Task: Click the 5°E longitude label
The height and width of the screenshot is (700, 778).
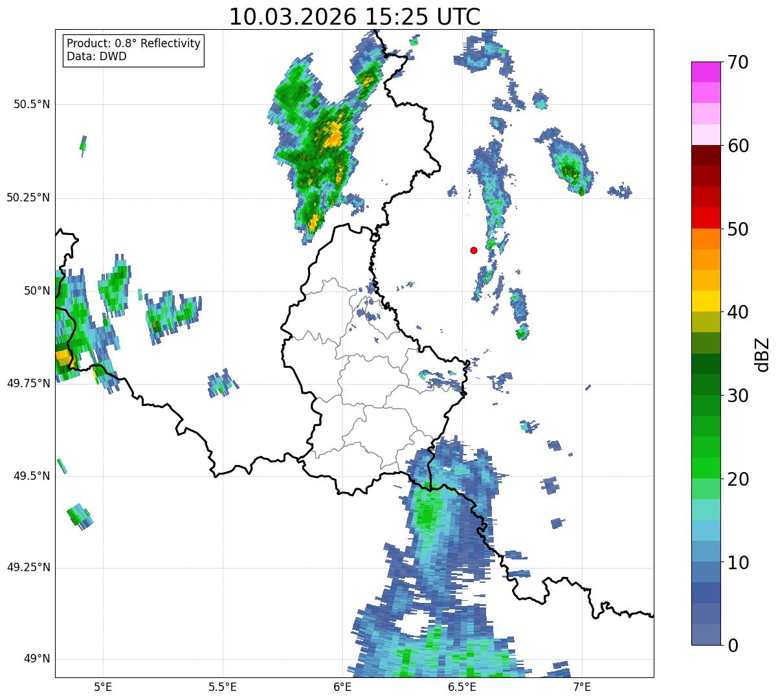Action: (x=103, y=686)
